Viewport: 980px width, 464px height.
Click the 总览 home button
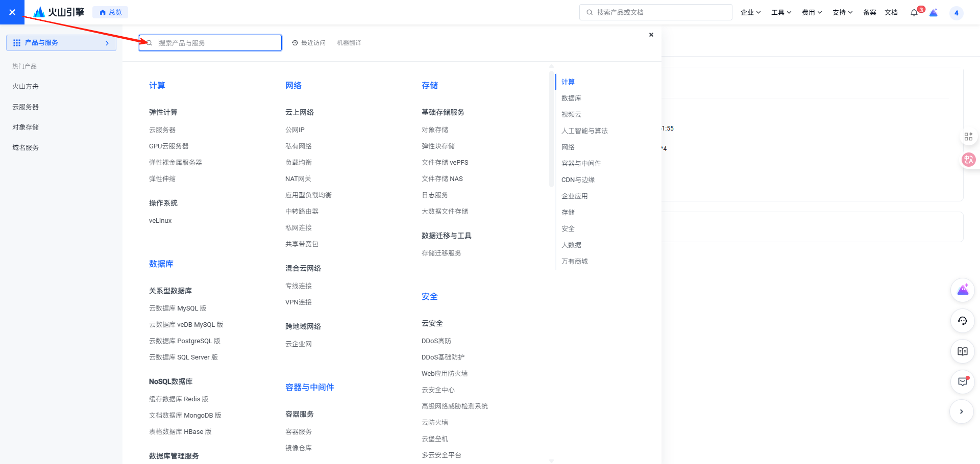click(110, 13)
